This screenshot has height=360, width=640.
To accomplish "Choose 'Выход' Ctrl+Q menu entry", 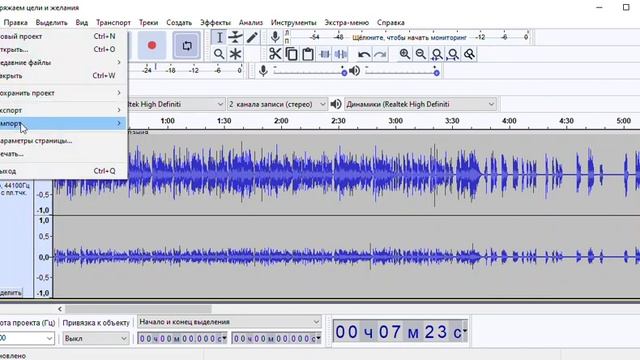I will (62, 171).
